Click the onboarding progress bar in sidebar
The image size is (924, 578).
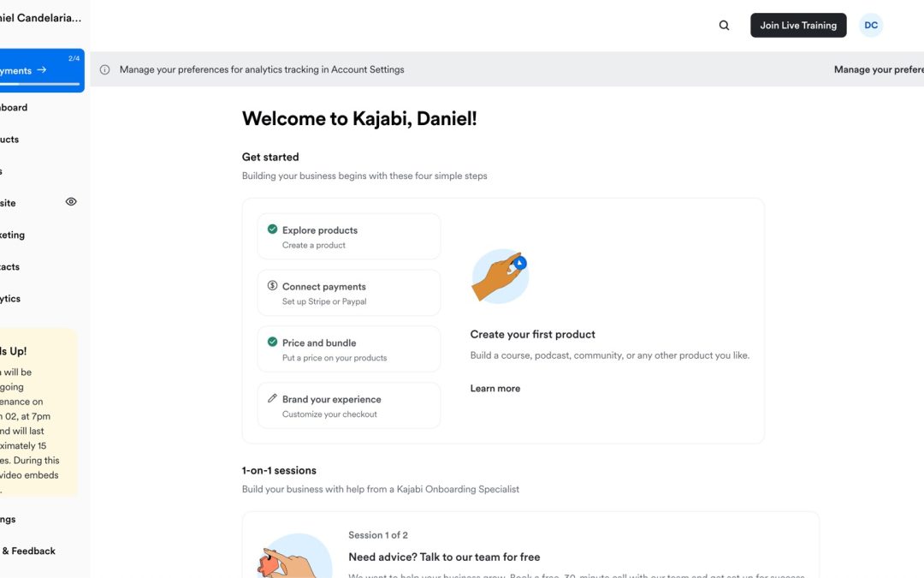click(39, 84)
